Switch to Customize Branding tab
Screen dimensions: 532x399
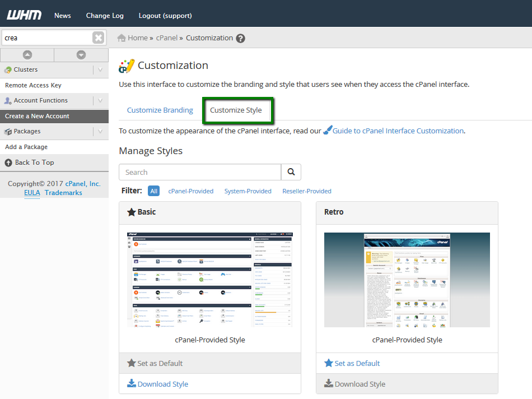click(x=160, y=110)
